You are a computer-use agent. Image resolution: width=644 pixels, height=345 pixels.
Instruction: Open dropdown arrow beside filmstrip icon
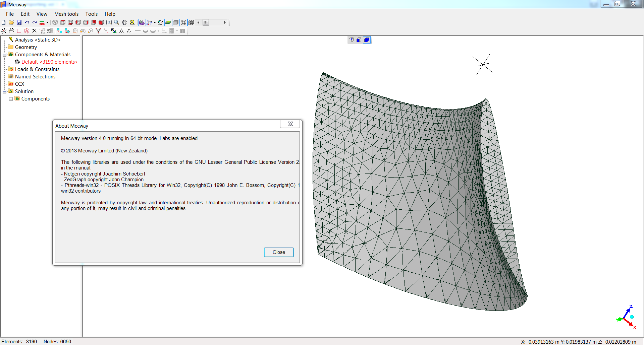point(177,31)
